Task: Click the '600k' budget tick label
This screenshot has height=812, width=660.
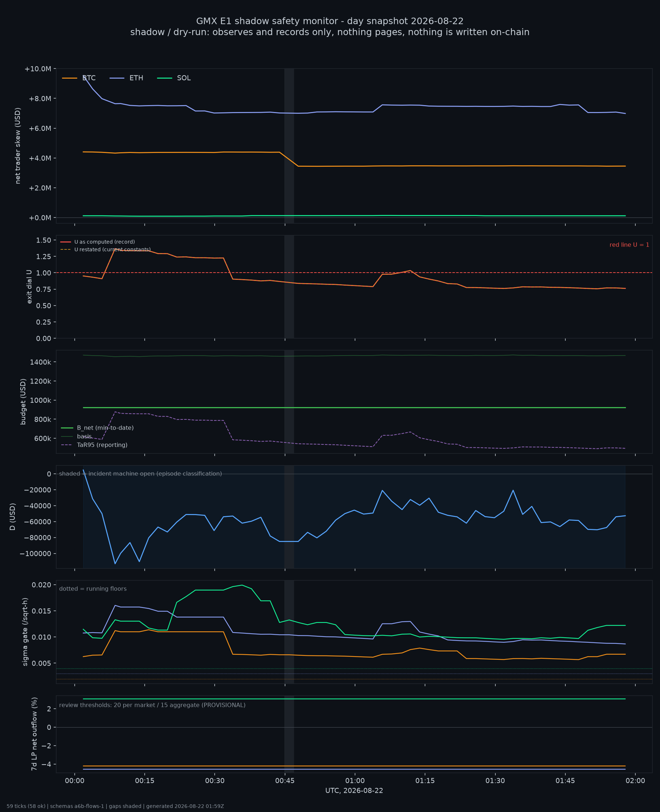Action: coord(42,439)
